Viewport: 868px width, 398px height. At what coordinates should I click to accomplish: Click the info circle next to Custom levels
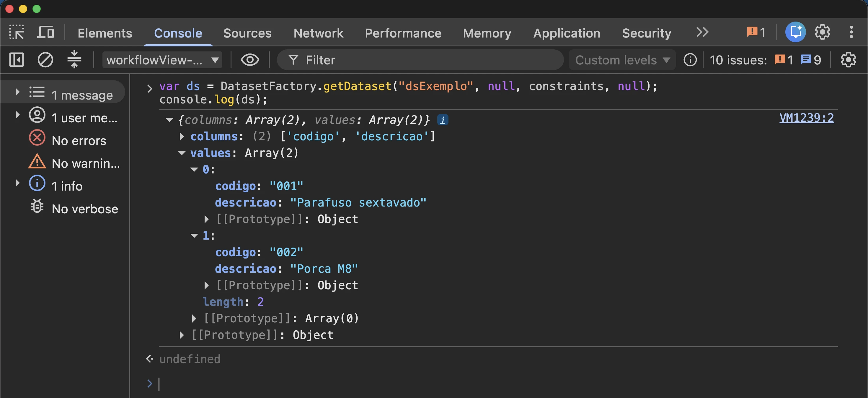(x=690, y=60)
